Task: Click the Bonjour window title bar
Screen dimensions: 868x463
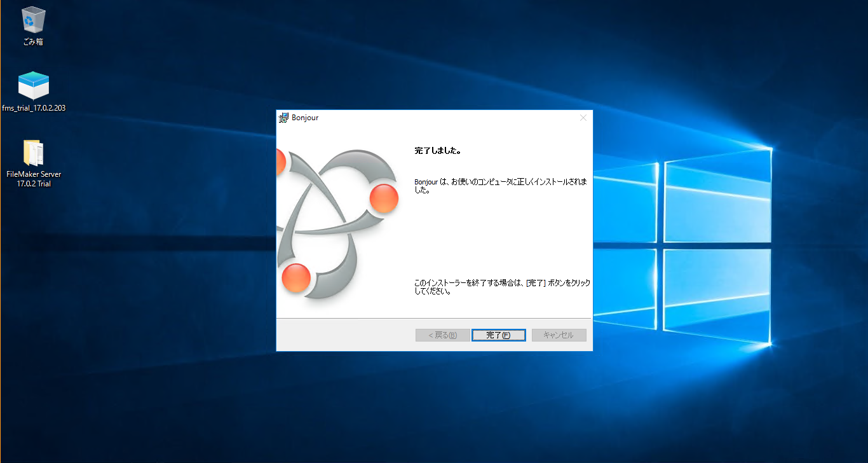Action: coord(445,118)
